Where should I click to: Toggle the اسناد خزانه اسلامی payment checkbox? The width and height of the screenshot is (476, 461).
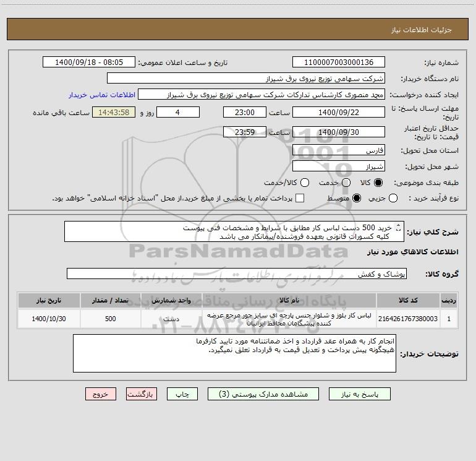pos(300,198)
